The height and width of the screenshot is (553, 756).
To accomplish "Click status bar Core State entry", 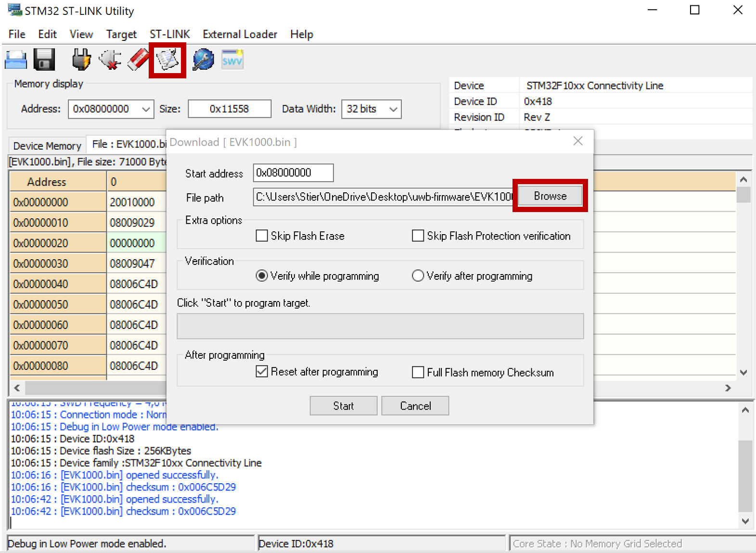I will coord(631,543).
